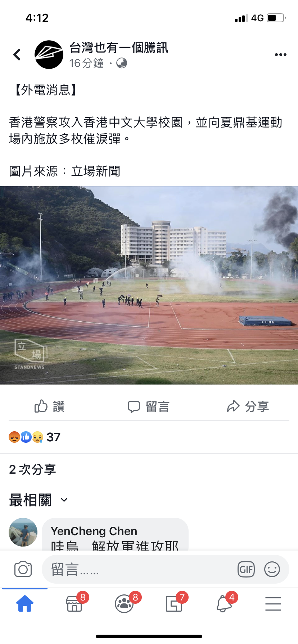Open the 2 次分享 shares list
Image resolution: width=298 pixels, height=644 pixels.
click(32, 469)
